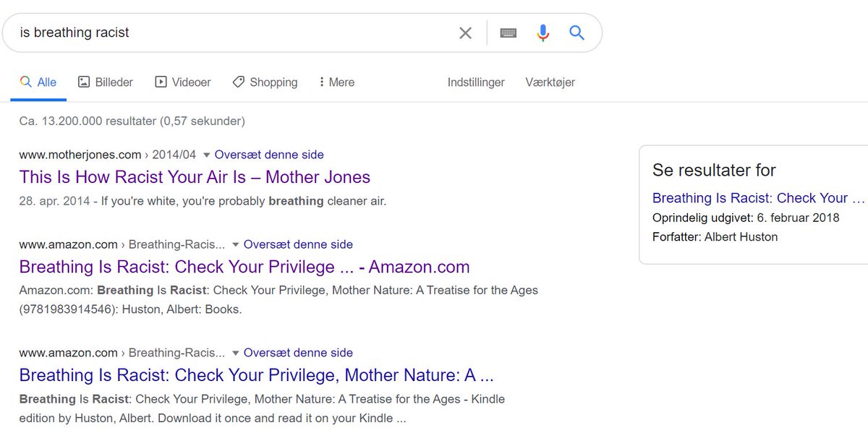This screenshot has width=868, height=428.
Task: Open the side panel 'Breathing Is Racist' link
Action: [x=759, y=198]
